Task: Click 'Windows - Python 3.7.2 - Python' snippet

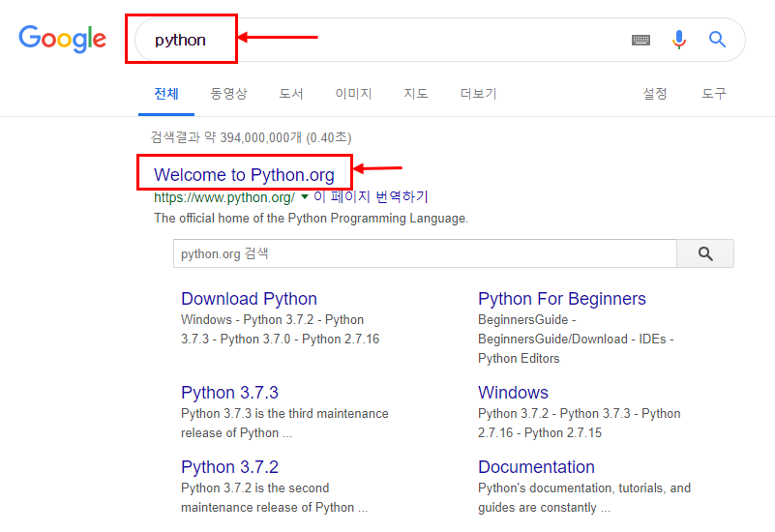Action: [x=272, y=319]
